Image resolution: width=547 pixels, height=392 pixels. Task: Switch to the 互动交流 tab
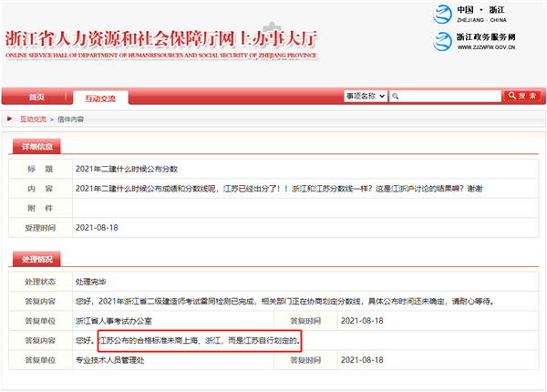coord(100,97)
